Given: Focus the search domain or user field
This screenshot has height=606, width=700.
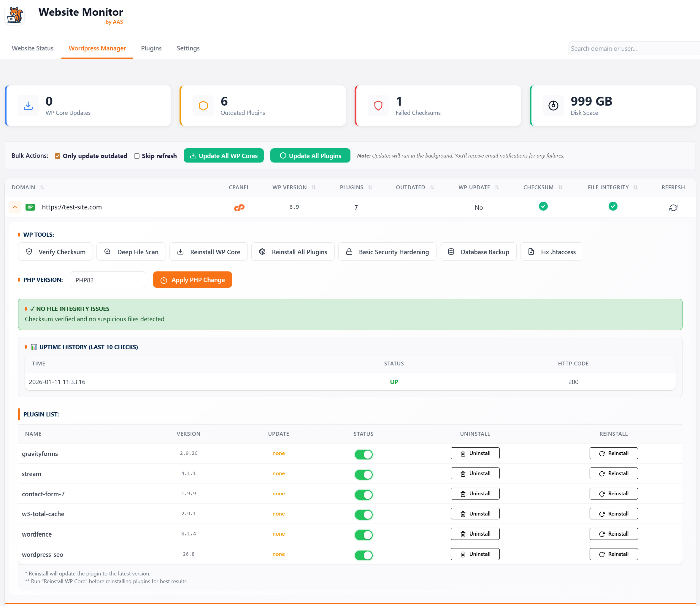Looking at the screenshot, I should pos(633,48).
